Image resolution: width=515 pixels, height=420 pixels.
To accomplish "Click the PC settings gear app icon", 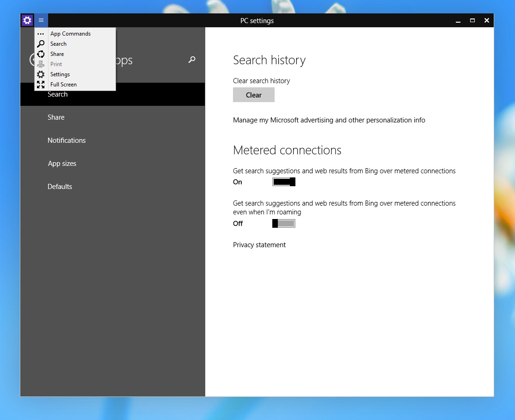I will click(x=27, y=20).
